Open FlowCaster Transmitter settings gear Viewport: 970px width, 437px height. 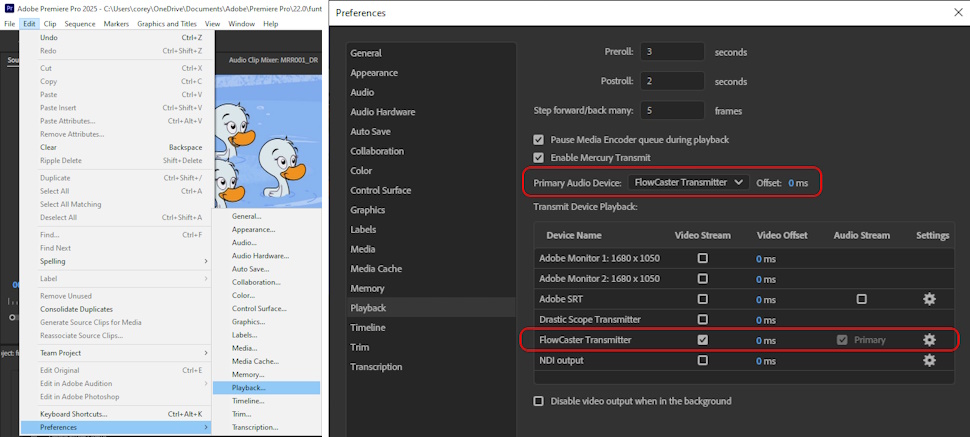pyautogui.click(x=929, y=340)
